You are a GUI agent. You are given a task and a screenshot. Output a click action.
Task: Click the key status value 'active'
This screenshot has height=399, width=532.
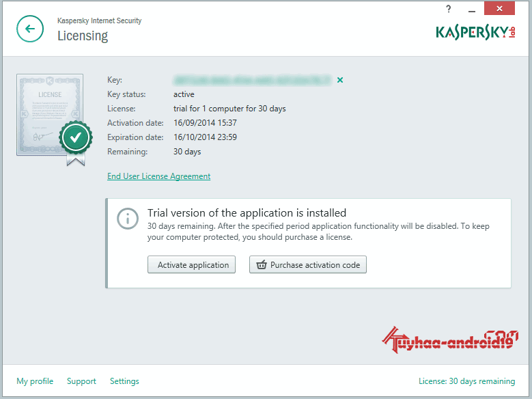pyautogui.click(x=184, y=94)
